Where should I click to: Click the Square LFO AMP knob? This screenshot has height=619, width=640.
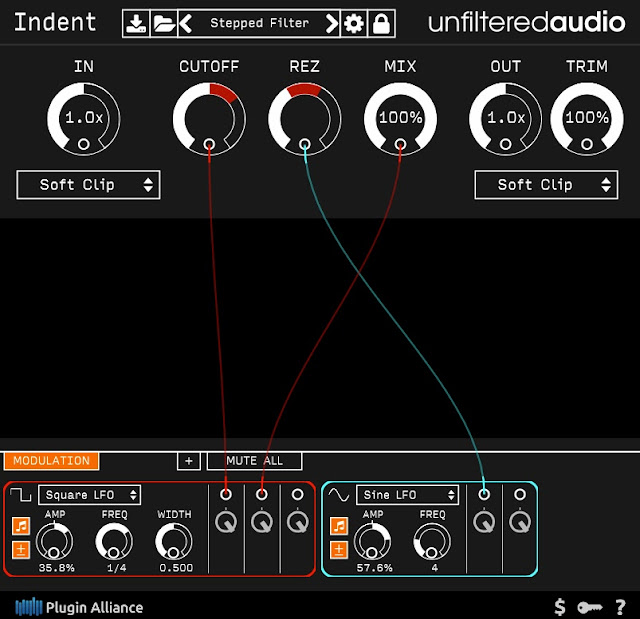[x=54, y=542]
